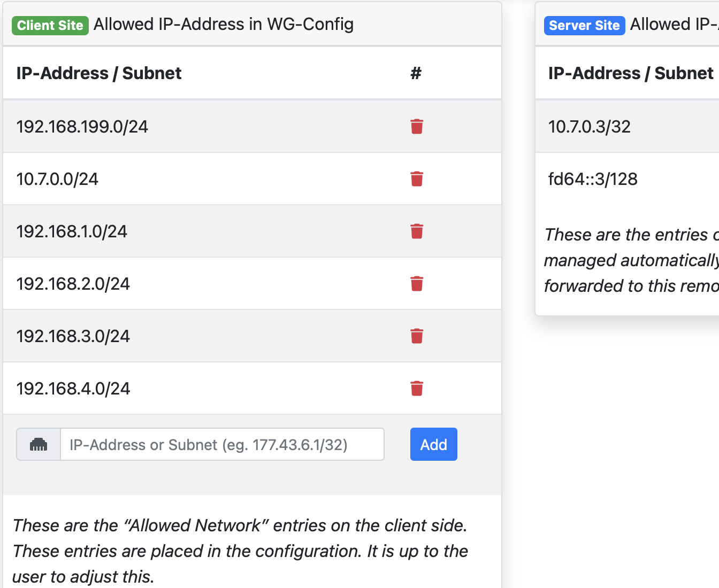Click the client side Allowed Network description
Viewport: 719px width, 588px height.
pyautogui.click(x=240, y=551)
